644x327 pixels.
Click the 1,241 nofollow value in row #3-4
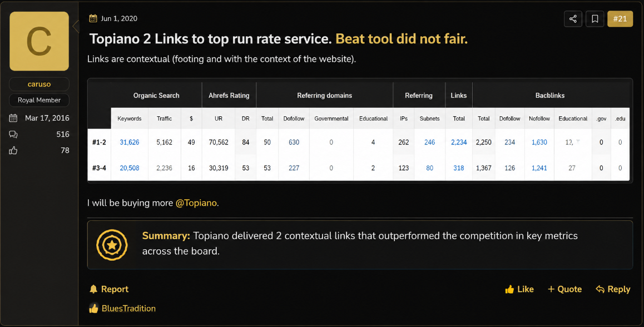539,168
